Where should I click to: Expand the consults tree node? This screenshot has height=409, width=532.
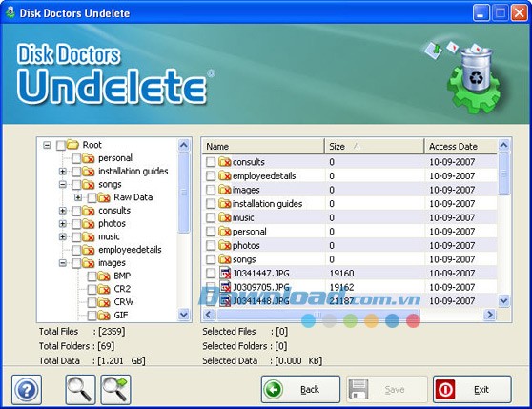[62, 211]
